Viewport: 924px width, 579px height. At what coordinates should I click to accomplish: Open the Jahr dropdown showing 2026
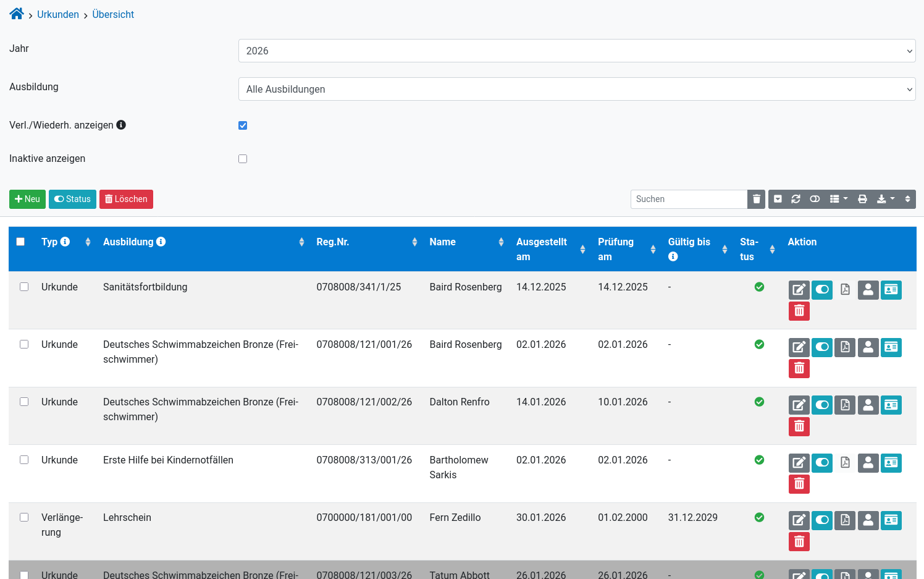pyautogui.click(x=577, y=51)
